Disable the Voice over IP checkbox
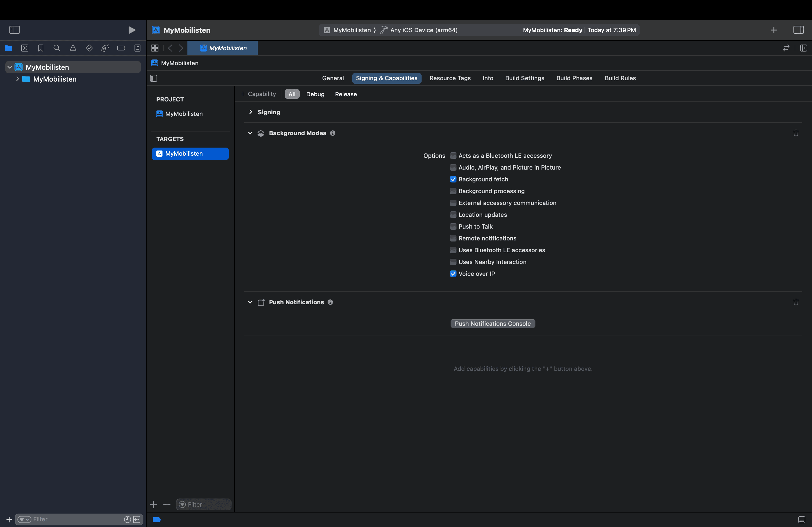The image size is (812, 527). point(453,274)
